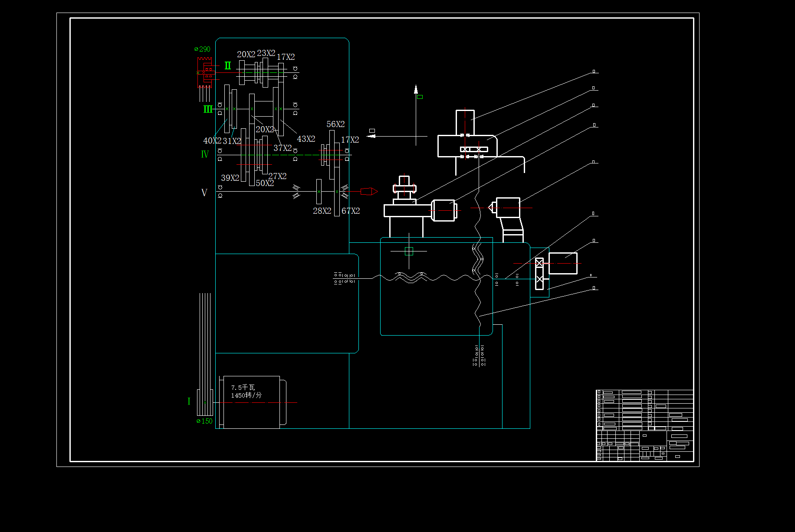The image size is (795, 532).
Task: Click the title block table
Action: click(x=644, y=425)
